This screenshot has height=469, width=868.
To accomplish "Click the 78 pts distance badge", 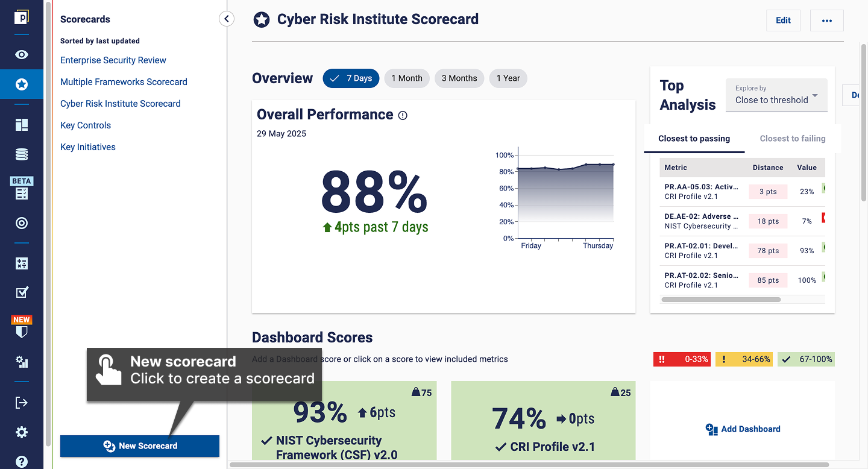I will tap(769, 251).
